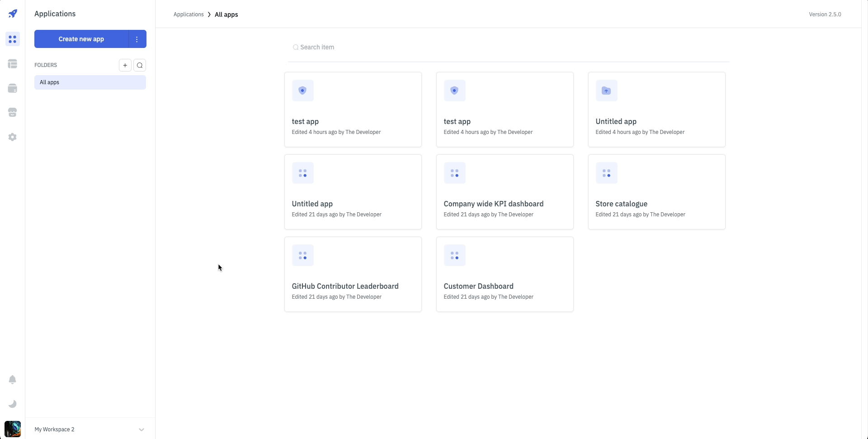Open Workspace settings gear icon
868x439 pixels.
pyautogui.click(x=13, y=137)
